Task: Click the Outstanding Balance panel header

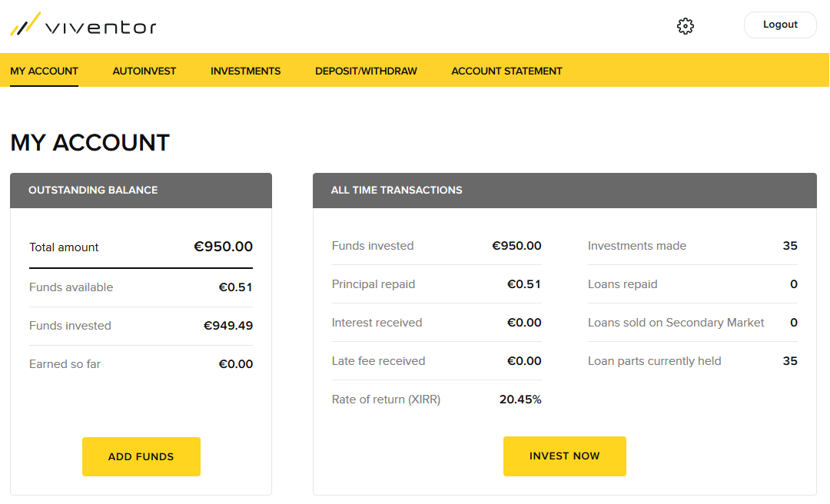Action: point(141,191)
